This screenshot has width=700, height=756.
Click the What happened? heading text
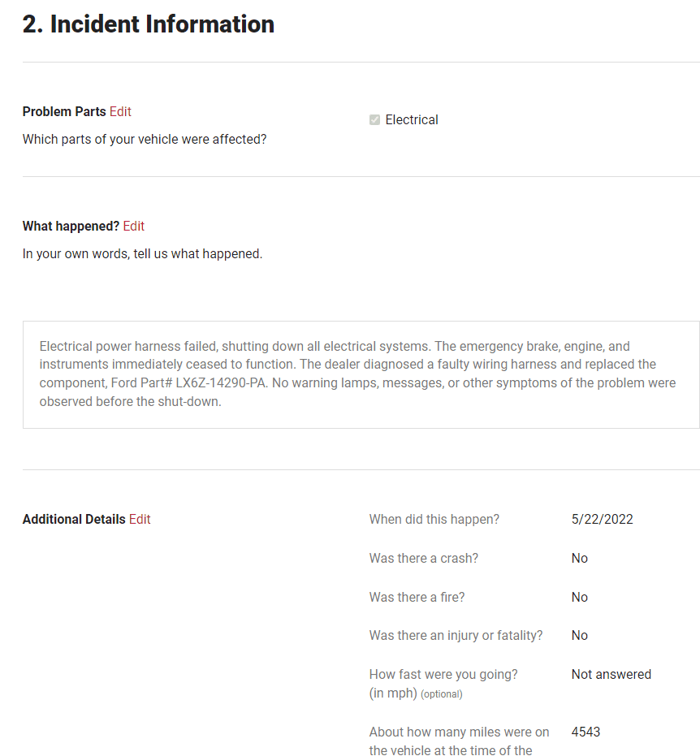71,226
